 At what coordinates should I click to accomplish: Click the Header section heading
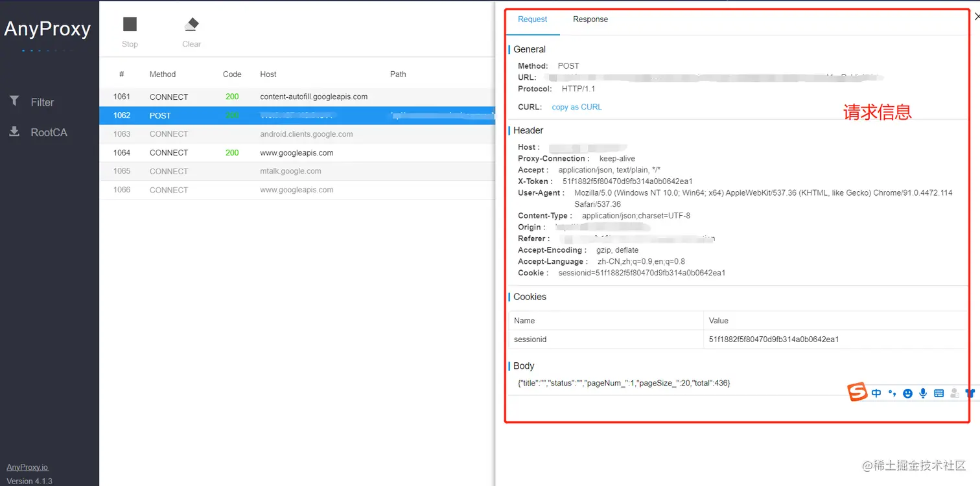click(x=528, y=130)
